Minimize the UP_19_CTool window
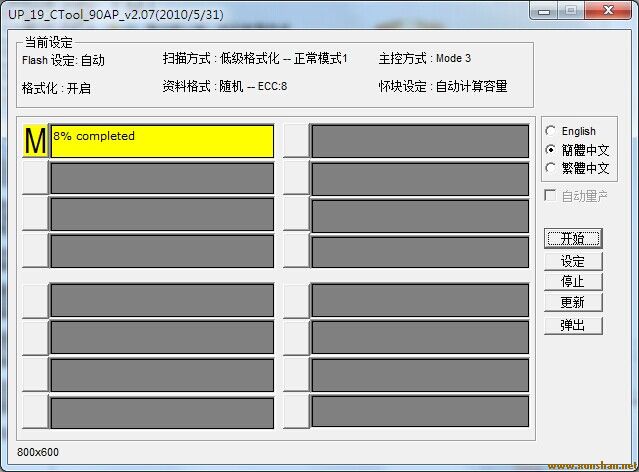The image size is (639, 472). pyautogui.click(x=543, y=9)
